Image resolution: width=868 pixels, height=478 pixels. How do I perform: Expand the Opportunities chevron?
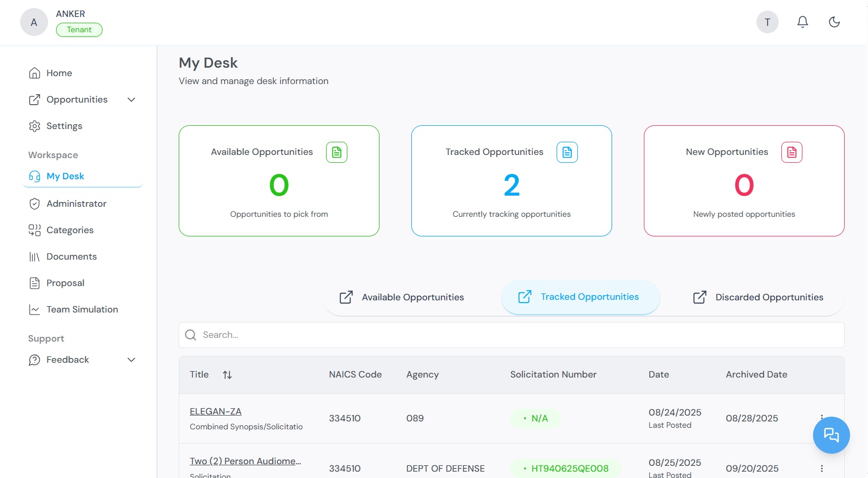[132, 99]
